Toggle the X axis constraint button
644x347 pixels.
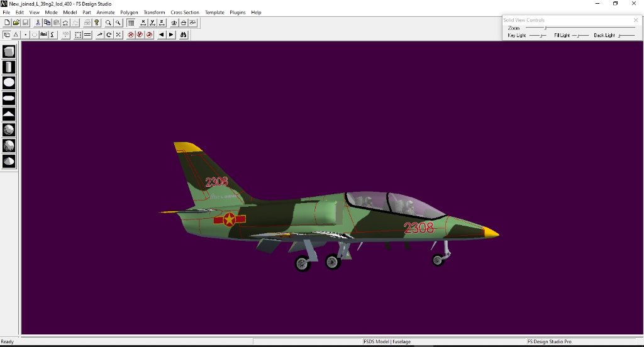coord(143,23)
